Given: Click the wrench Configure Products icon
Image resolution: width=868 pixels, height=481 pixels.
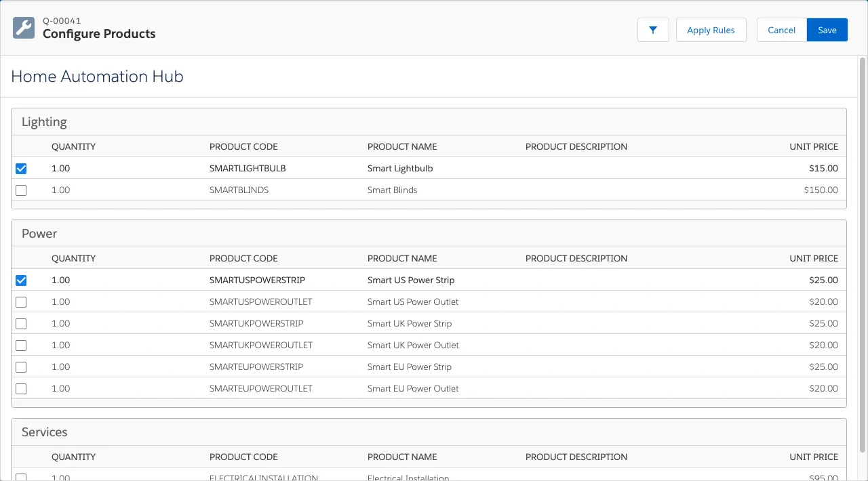Looking at the screenshot, I should [24, 28].
